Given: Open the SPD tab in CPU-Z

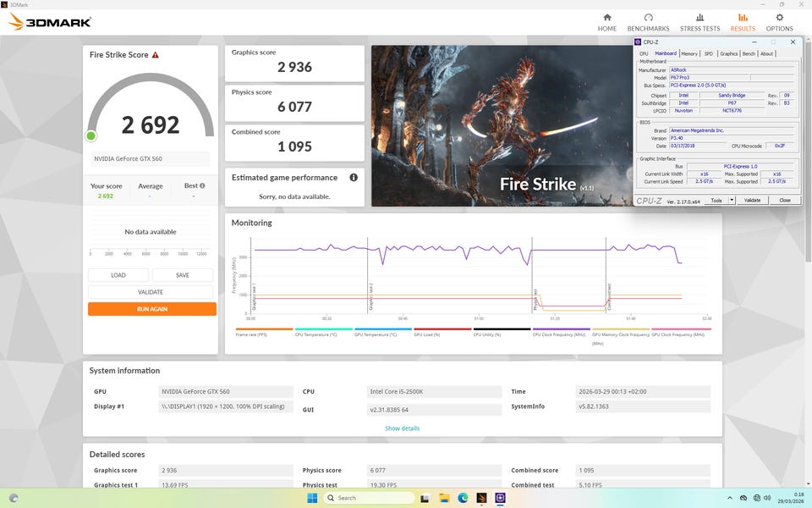Looking at the screenshot, I should pos(709,53).
